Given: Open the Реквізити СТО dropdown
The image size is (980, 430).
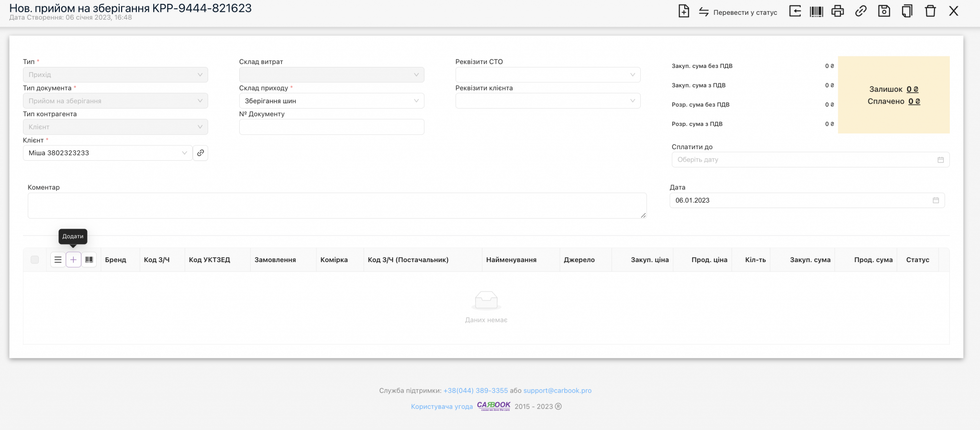Looking at the screenshot, I should coord(547,75).
